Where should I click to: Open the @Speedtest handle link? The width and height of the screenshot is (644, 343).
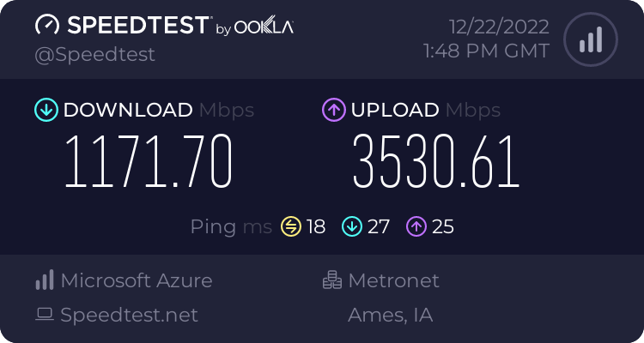coord(94,55)
